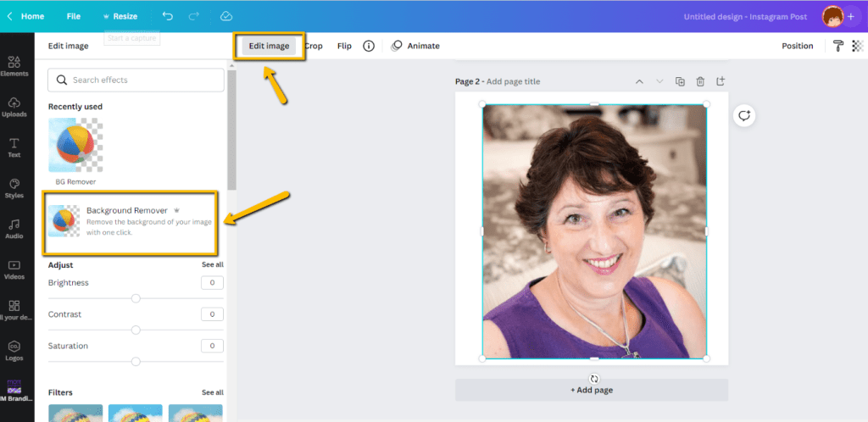The width and height of the screenshot is (868, 422).
Task: Open the Logos sidebar panel
Action: (14, 351)
